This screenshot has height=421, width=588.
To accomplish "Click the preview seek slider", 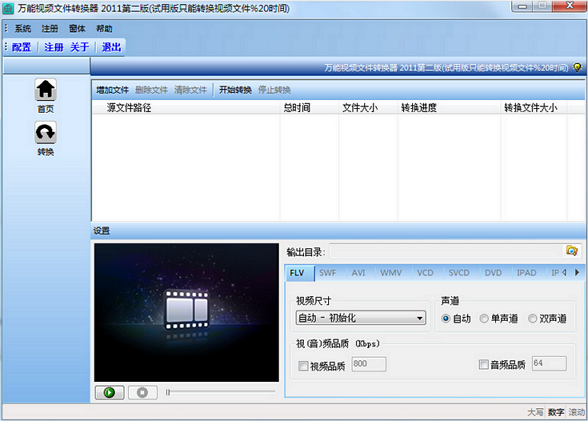I will 220,392.
